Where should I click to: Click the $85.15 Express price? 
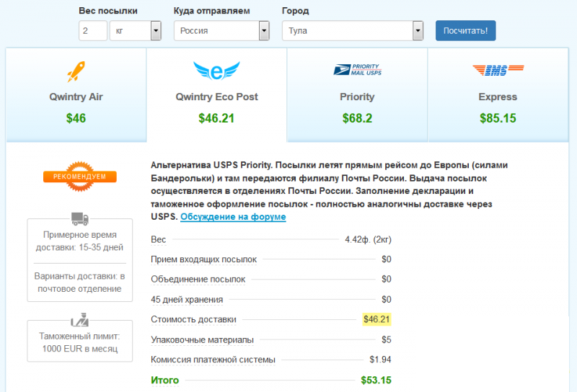click(498, 118)
